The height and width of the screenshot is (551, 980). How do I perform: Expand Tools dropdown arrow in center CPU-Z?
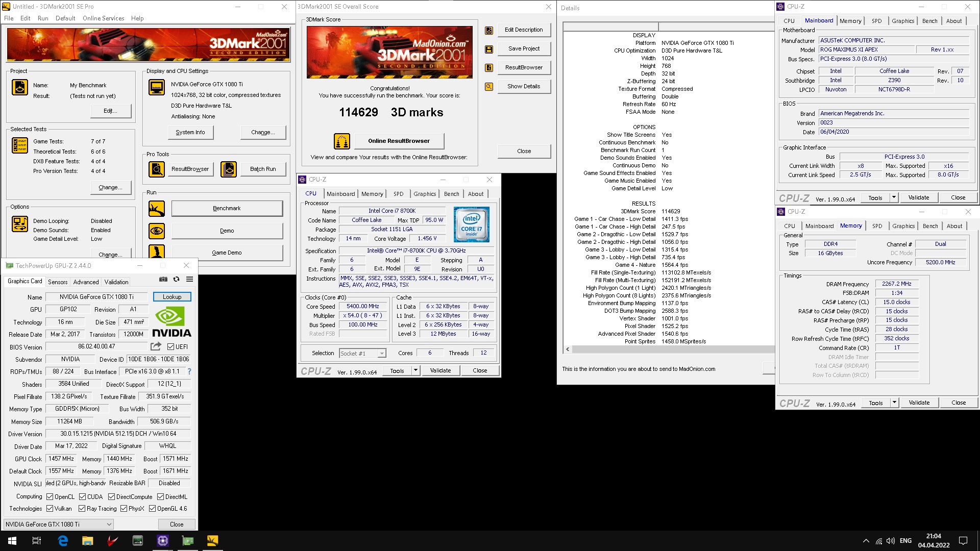(x=416, y=371)
